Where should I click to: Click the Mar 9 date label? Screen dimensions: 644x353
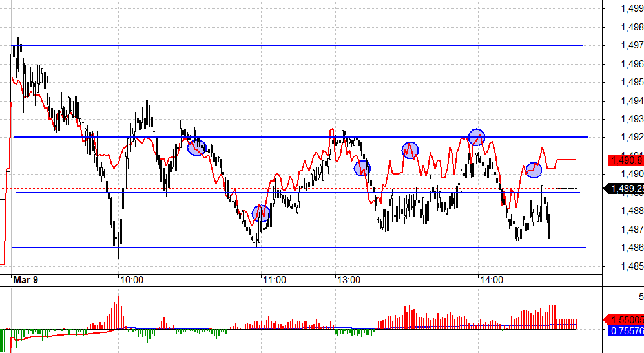[x=26, y=280]
